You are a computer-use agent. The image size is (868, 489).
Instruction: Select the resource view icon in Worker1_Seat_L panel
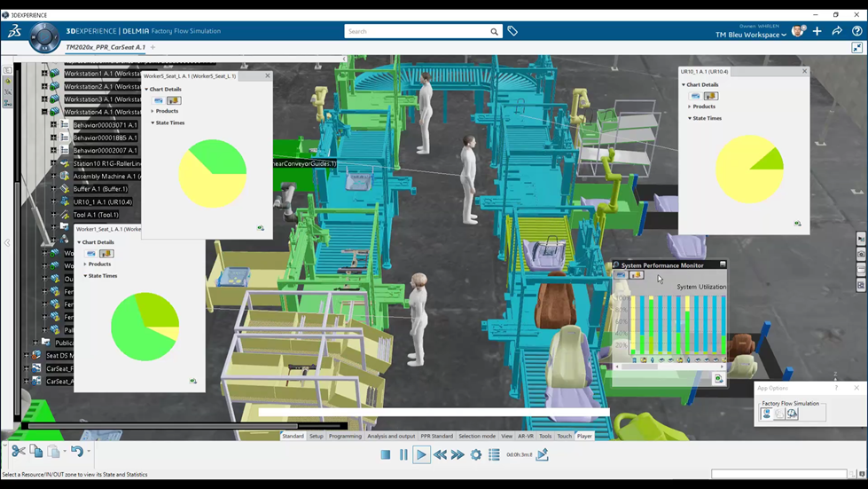pyautogui.click(x=106, y=253)
